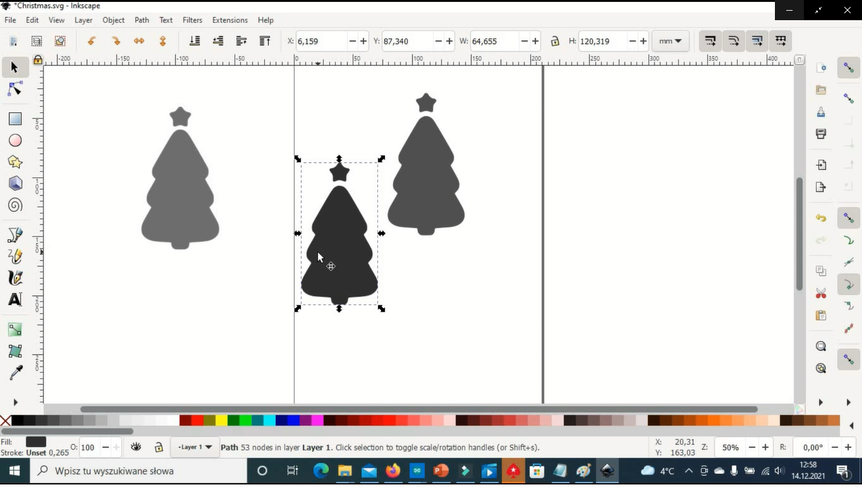Open the Path menu
862x504 pixels.
[142, 20]
